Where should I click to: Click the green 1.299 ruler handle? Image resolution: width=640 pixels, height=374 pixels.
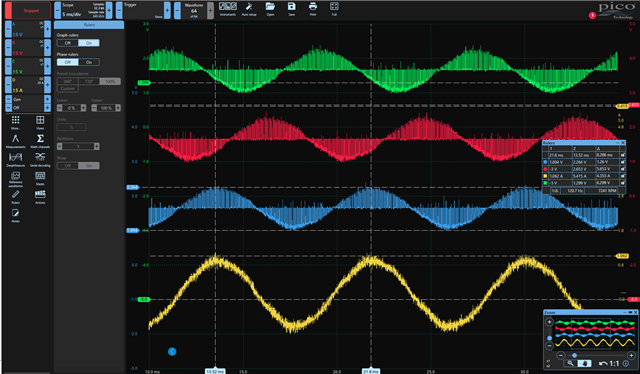click(x=144, y=82)
